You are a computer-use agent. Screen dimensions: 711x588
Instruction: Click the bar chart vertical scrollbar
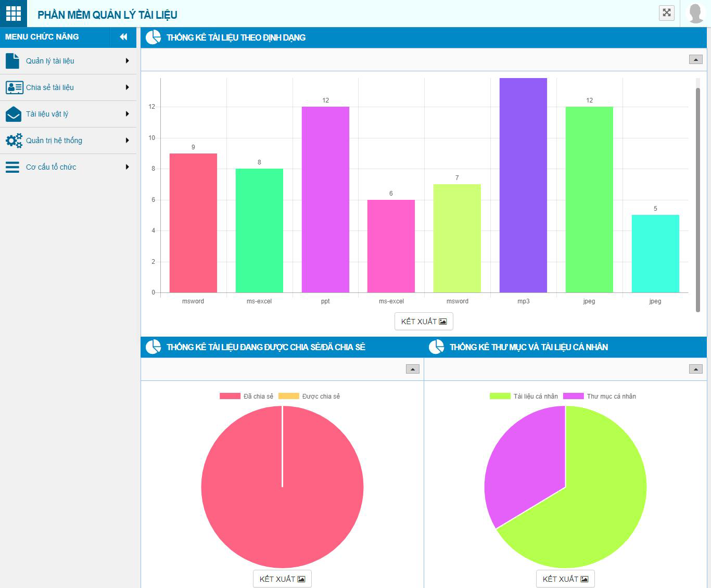(x=698, y=198)
